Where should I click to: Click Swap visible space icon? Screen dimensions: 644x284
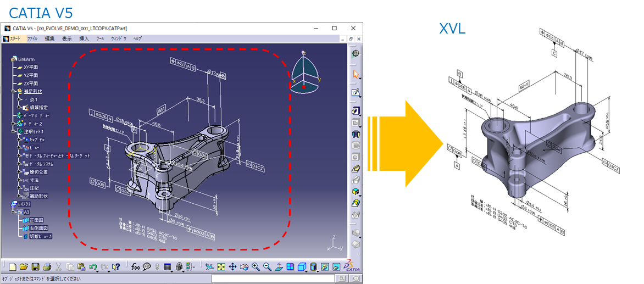pos(336,267)
